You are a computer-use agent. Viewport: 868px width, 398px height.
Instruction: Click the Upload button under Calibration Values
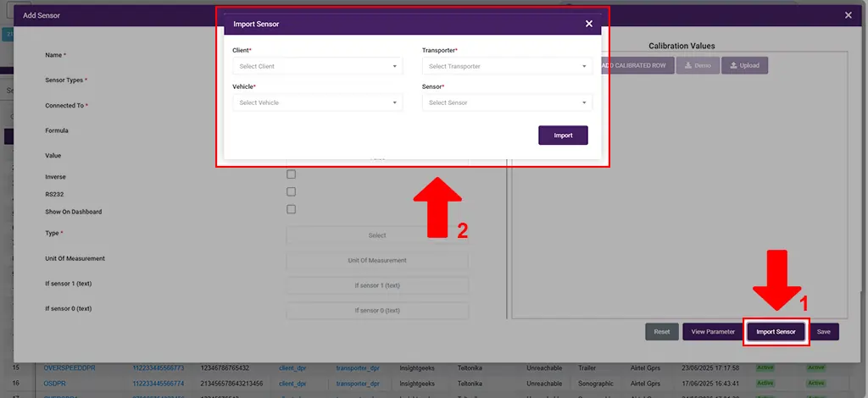(744, 65)
